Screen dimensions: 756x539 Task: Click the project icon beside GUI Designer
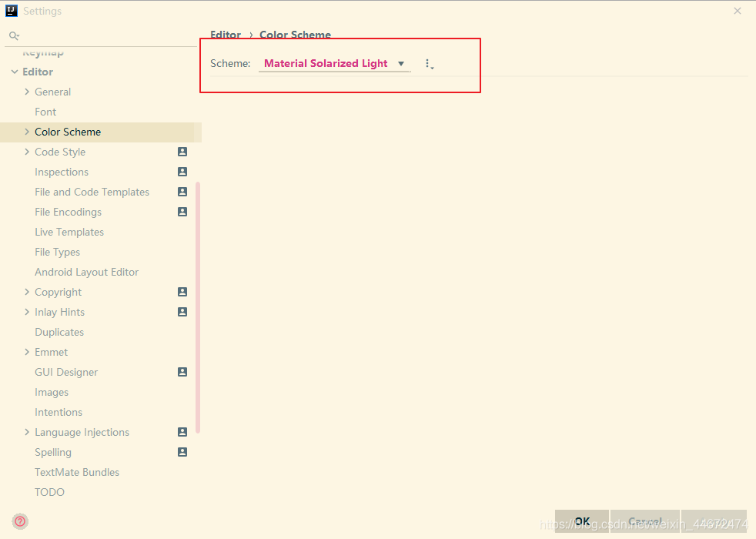click(x=182, y=372)
